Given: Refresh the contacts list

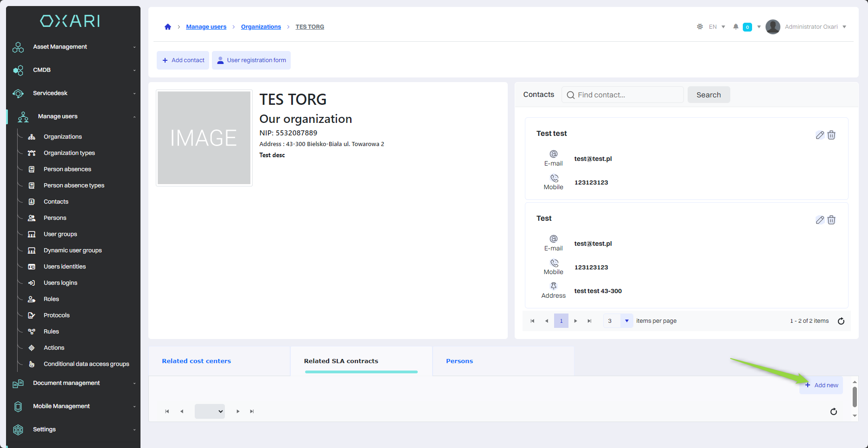Looking at the screenshot, I should [841, 321].
